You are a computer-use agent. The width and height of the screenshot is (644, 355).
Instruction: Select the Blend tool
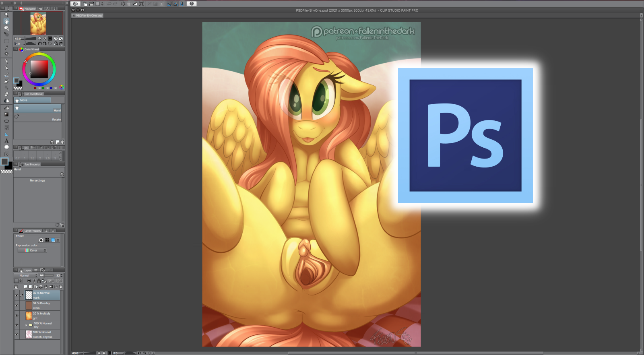(x=6, y=101)
